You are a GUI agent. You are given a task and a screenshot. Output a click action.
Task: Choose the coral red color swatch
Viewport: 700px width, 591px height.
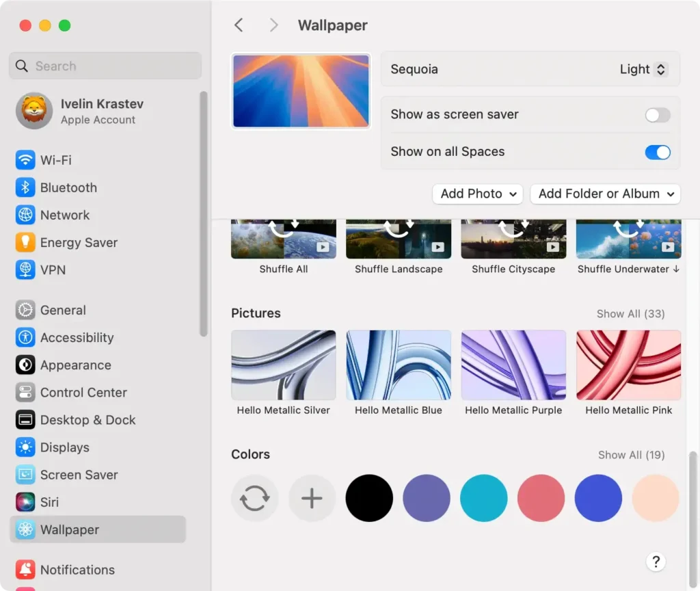click(541, 498)
